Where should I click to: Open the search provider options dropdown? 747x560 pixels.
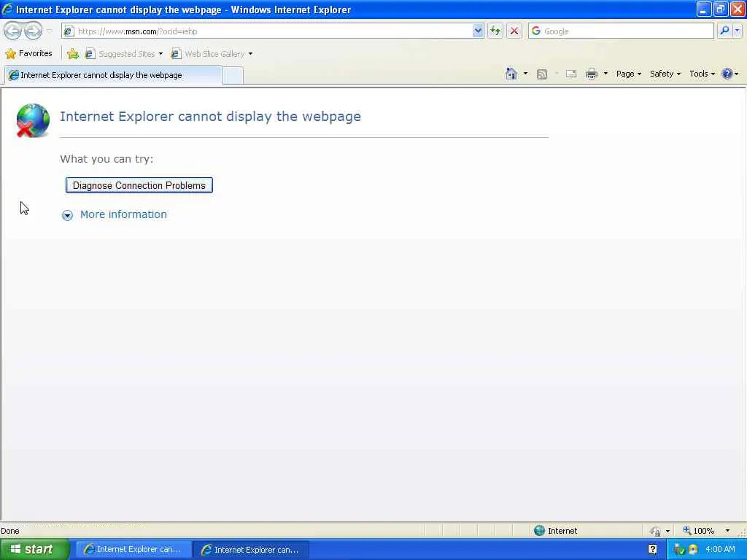[x=737, y=31]
